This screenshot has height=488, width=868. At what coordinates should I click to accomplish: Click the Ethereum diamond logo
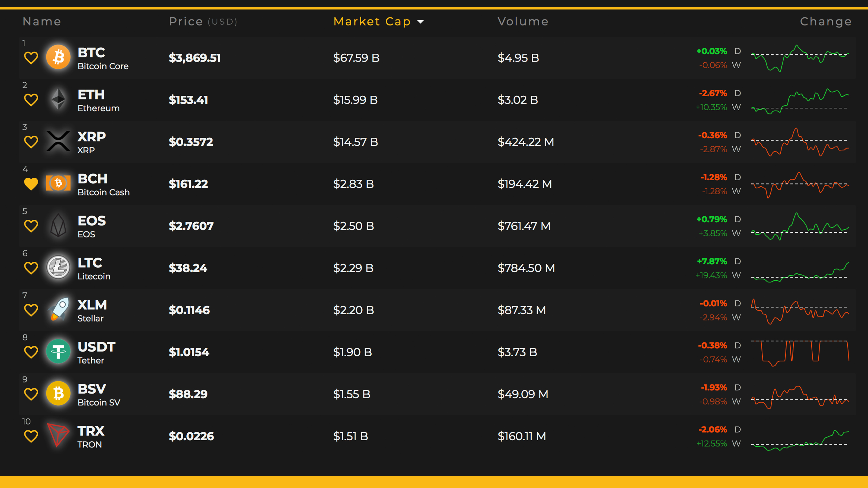coord(58,99)
